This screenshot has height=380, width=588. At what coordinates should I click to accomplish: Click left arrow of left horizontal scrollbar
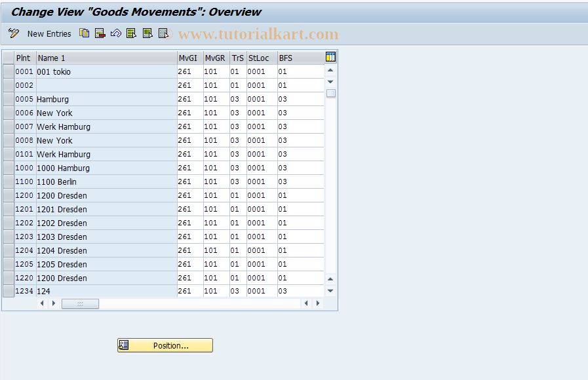pos(42,303)
